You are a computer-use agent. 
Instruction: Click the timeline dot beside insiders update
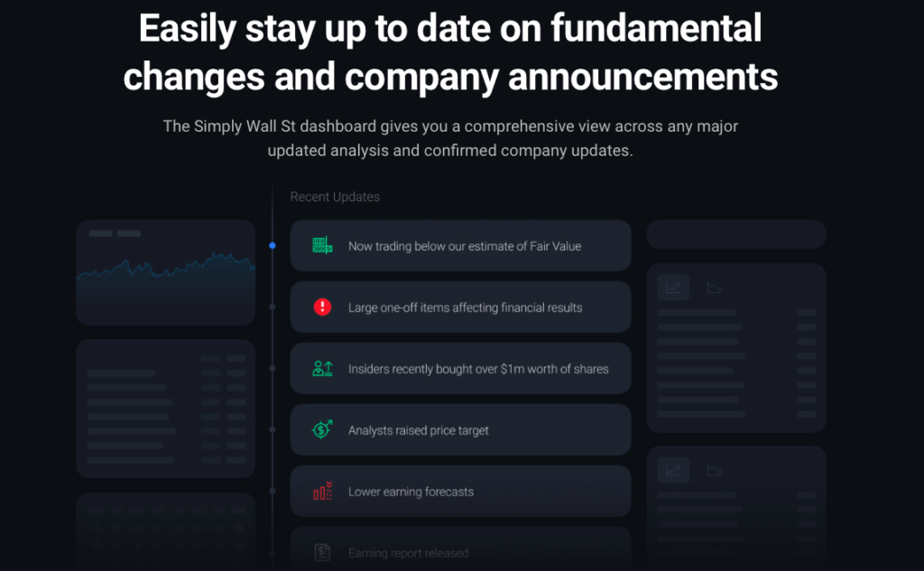click(273, 368)
